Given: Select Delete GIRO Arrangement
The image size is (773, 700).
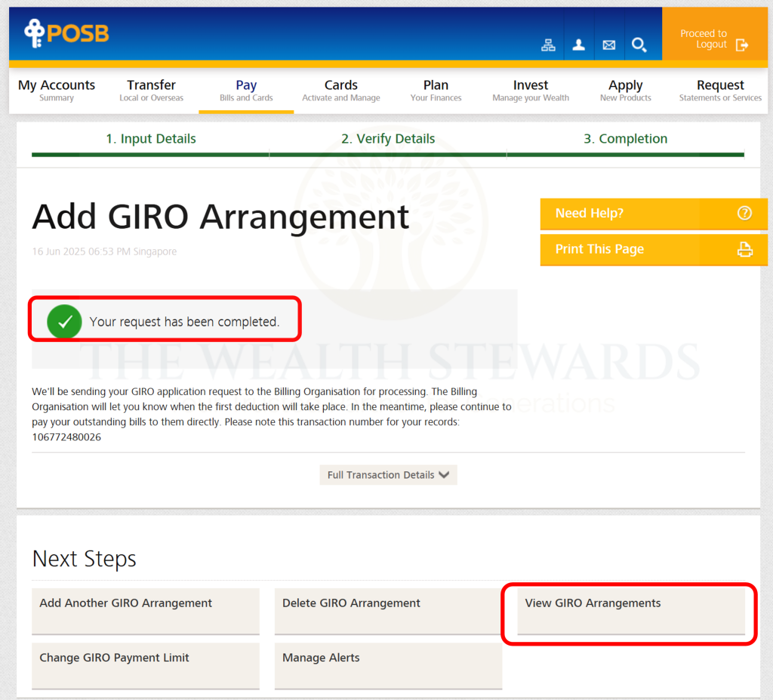Looking at the screenshot, I should 388,612.
